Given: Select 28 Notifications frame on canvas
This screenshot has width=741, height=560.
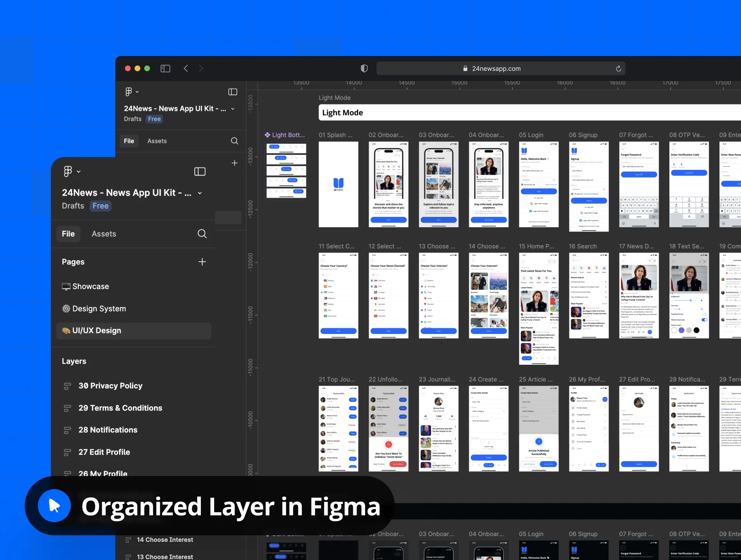Looking at the screenshot, I should [x=689, y=429].
